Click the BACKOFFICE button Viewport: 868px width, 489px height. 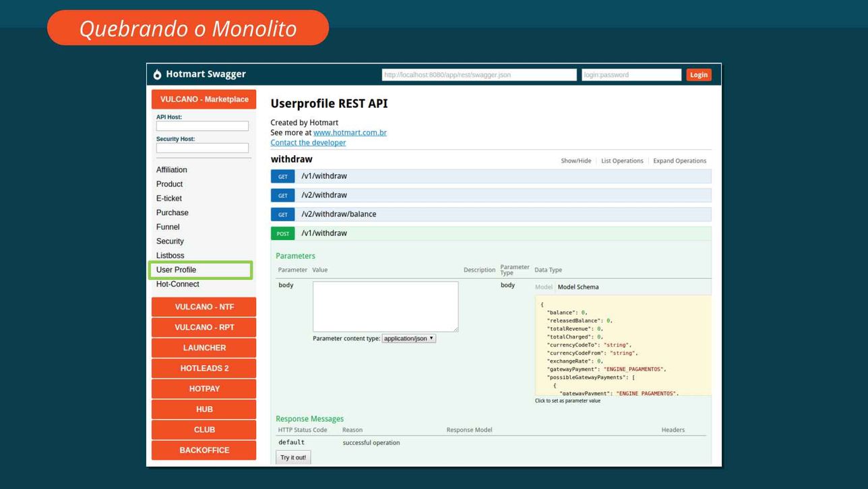tap(204, 451)
